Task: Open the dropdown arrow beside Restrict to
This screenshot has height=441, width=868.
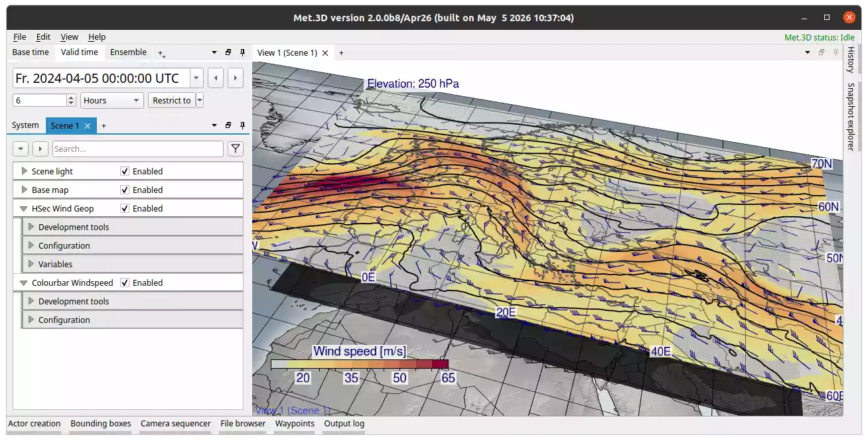Action: tap(200, 101)
